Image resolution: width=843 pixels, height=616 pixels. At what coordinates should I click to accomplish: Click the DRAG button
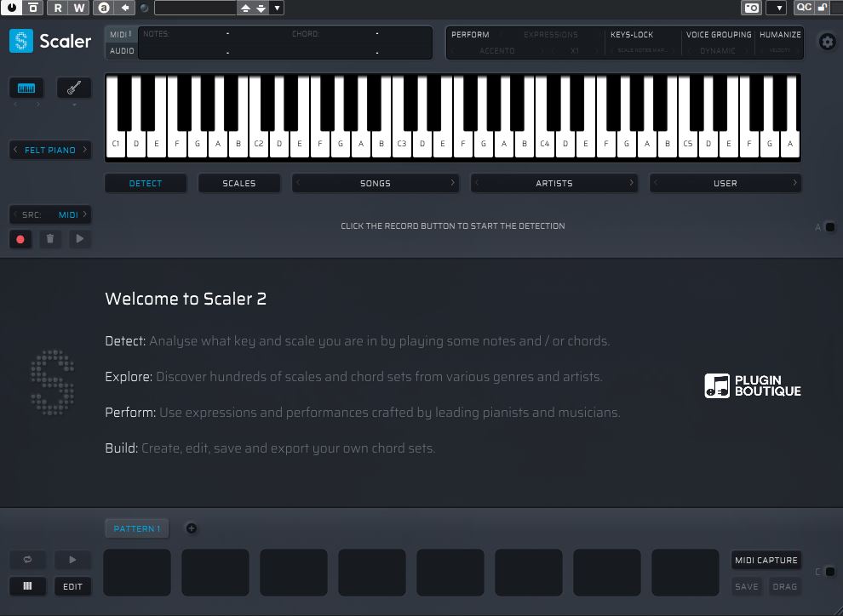[x=784, y=586]
